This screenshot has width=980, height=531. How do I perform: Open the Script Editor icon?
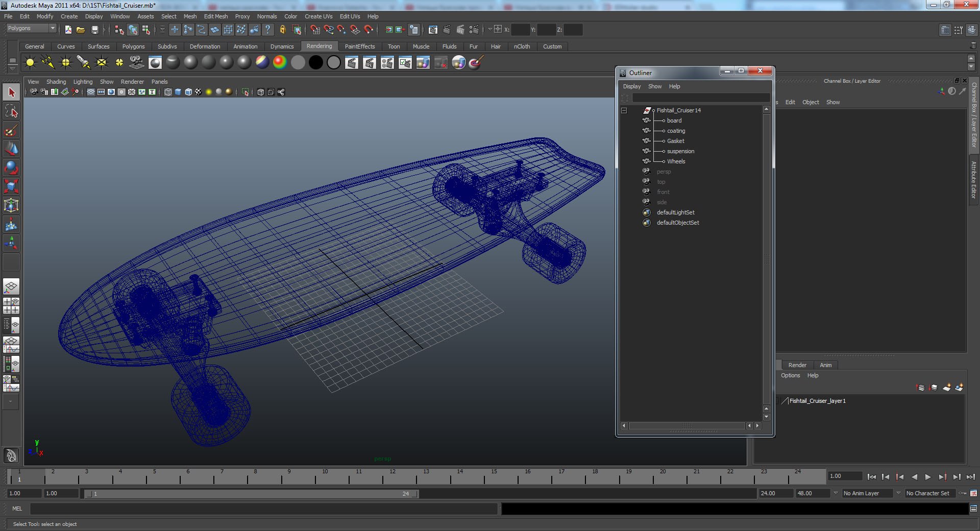click(x=973, y=509)
